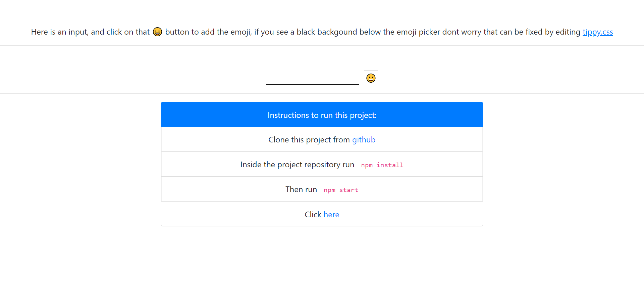Select the grinning emoji beside the input
644x308 pixels.
click(371, 78)
